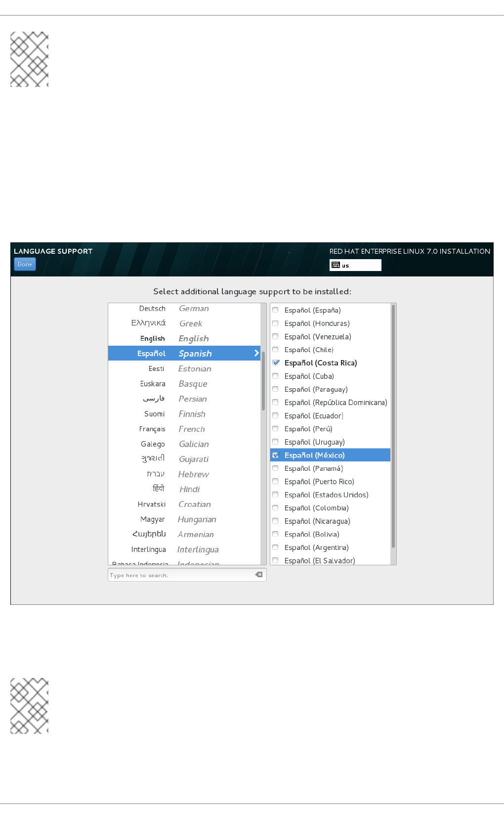The width and height of the screenshot is (504, 819).
Task: Check Español (Argentina) locale
Action: tap(276, 547)
